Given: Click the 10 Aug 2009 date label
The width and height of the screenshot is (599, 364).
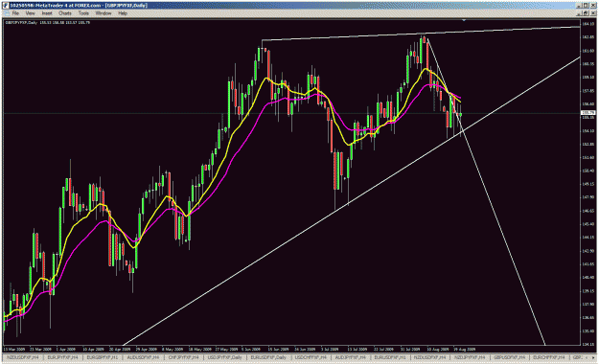Looking at the screenshot, I should pos(438,349).
